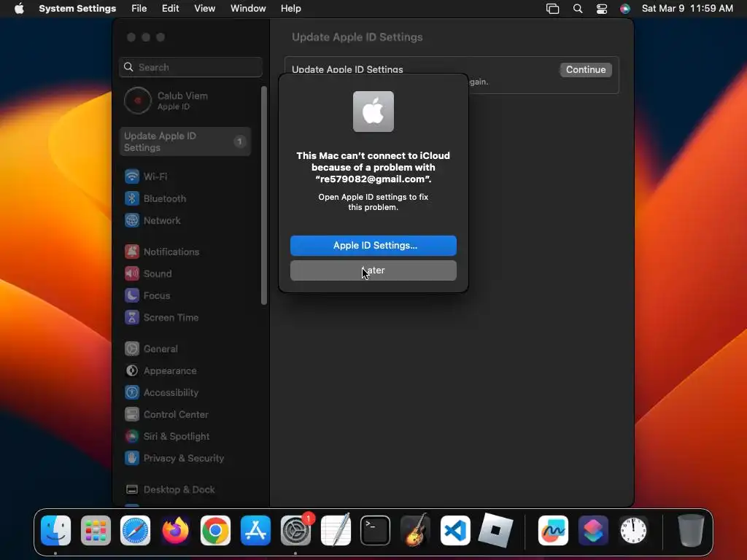
Task: Open the Apple menu
Action: click(19, 9)
